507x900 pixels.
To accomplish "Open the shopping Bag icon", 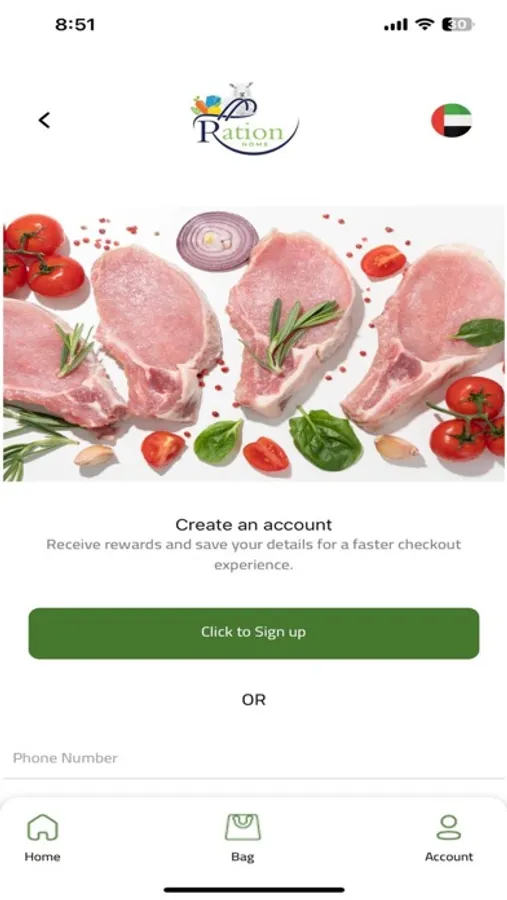I will [x=242, y=827].
